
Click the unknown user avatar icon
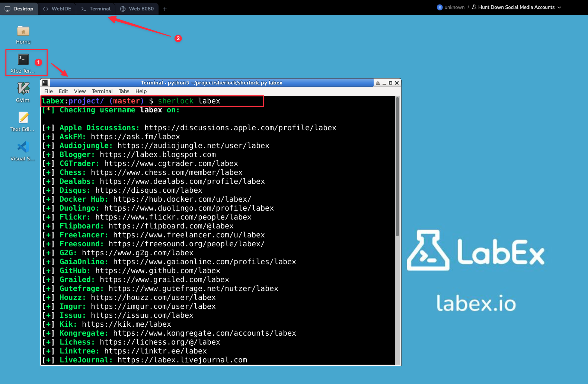[x=440, y=7]
